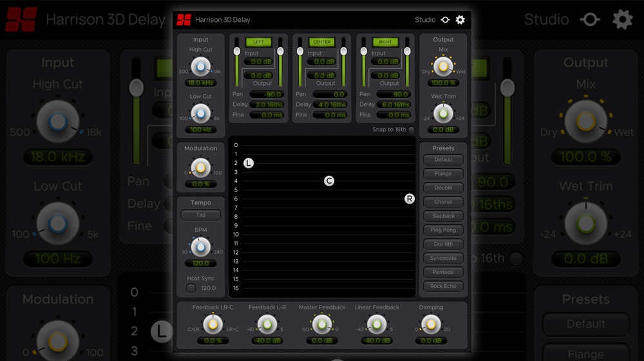Viewport: 644px width, 361px height.
Task: Click the CENTER Delay 4.0 16ths field
Action: (330, 104)
